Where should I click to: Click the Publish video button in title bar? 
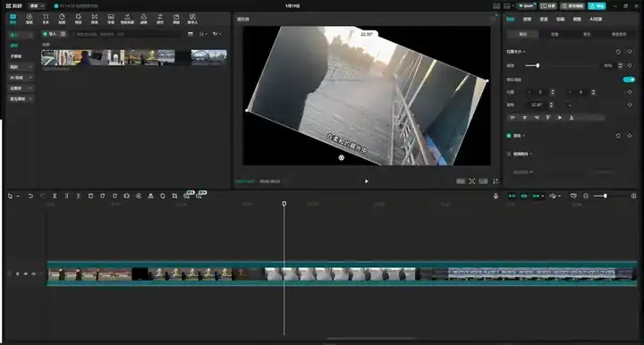point(572,5)
